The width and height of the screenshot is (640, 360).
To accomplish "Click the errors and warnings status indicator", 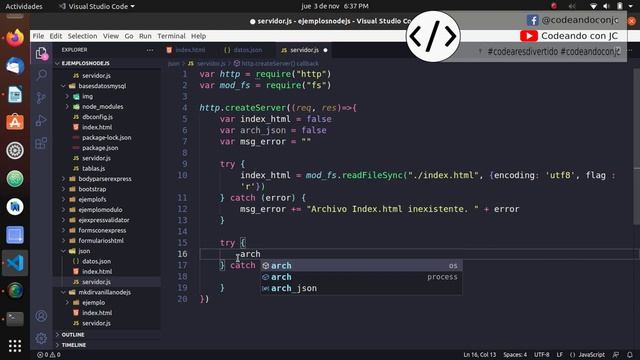I will (49, 355).
